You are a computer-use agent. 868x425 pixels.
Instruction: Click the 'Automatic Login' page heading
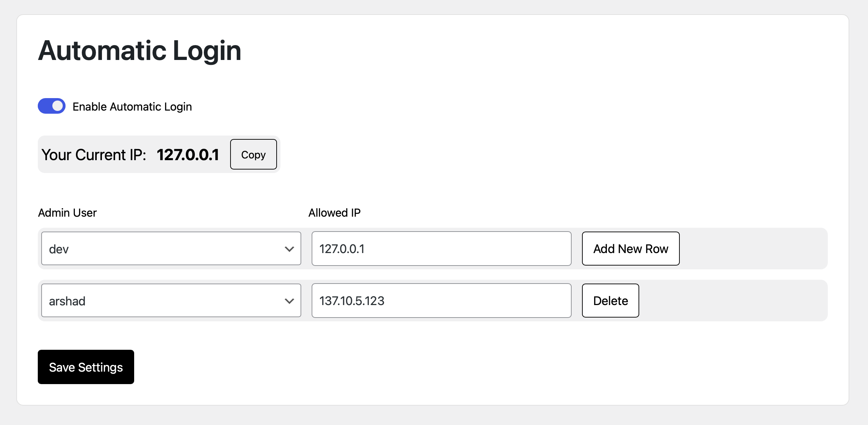coord(139,51)
